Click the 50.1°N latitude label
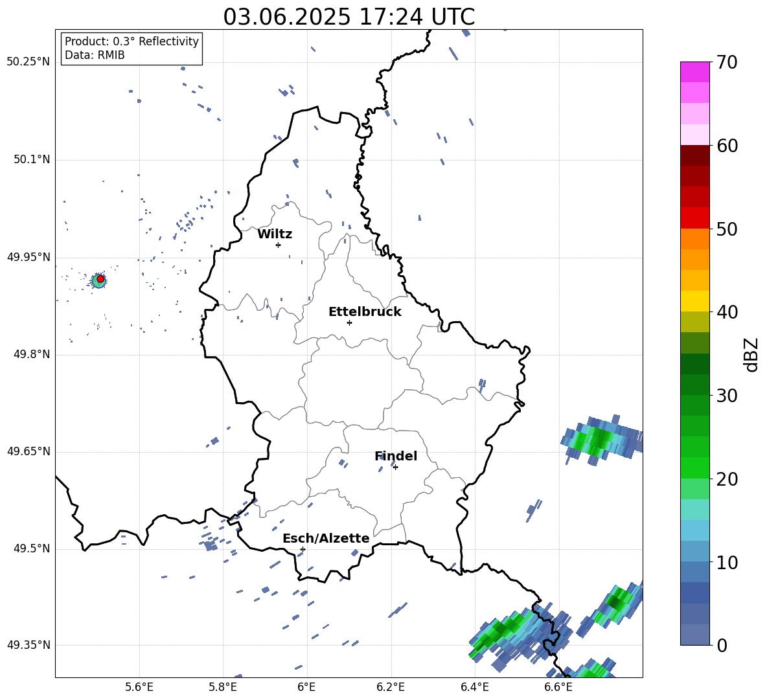This screenshot has height=700, width=767. [31, 159]
